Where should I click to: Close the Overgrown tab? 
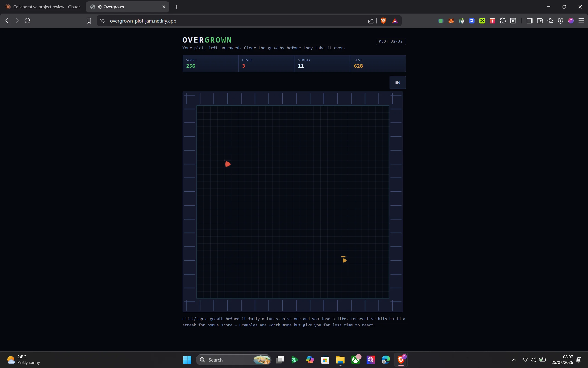tap(164, 7)
